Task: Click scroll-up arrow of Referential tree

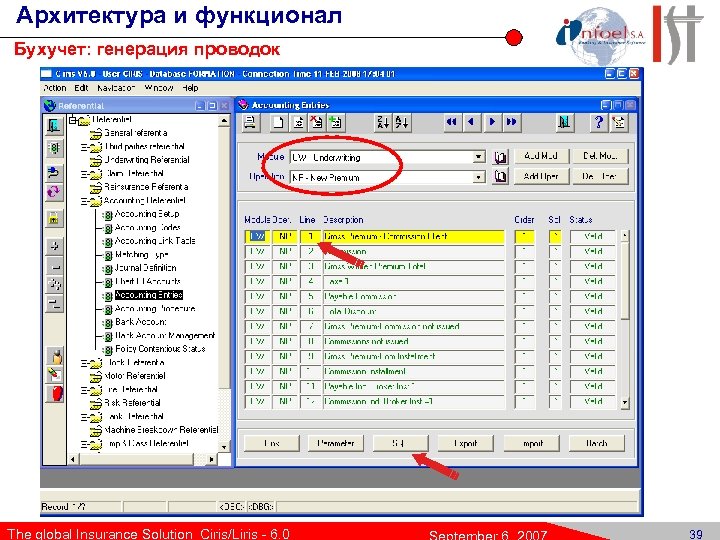Action: 224,121
